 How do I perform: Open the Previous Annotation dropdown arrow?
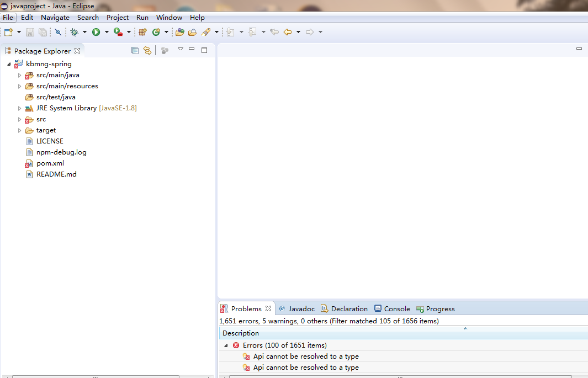coord(263,32)
